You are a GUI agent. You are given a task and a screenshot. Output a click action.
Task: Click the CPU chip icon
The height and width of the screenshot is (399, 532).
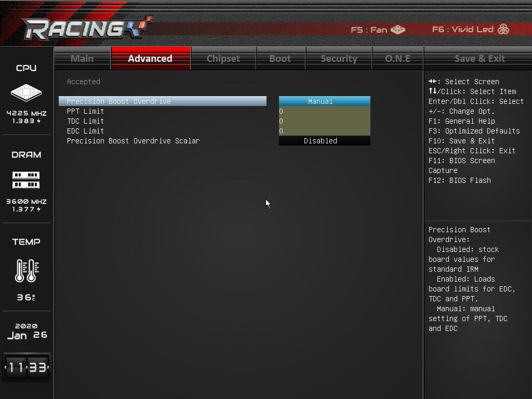point(26,92)
